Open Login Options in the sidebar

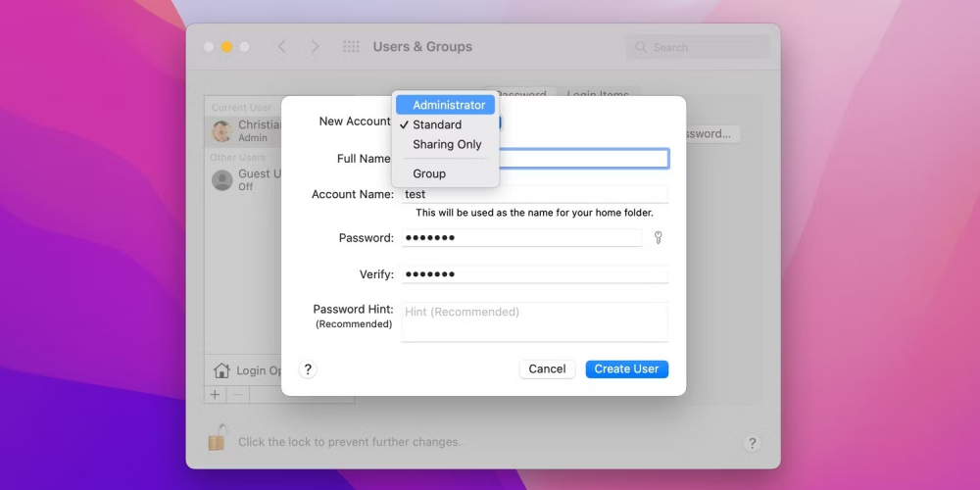249,370
